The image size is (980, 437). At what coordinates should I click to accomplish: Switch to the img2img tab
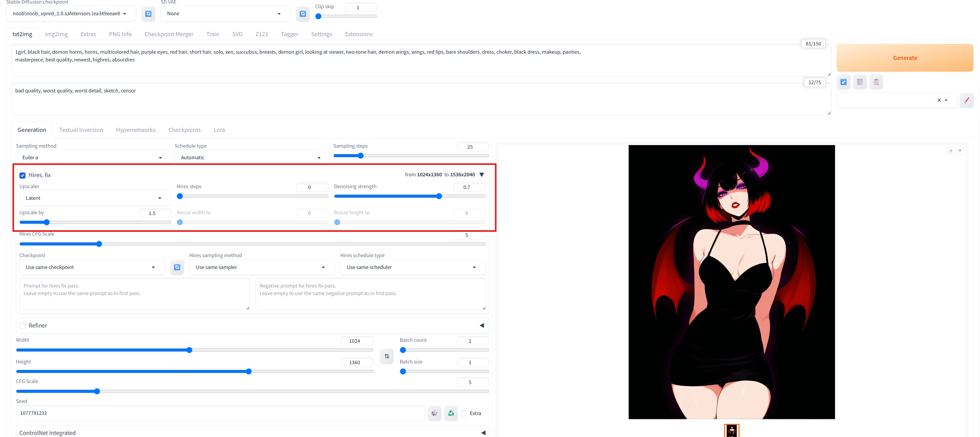pyautogui.click(x=56, y=34)
